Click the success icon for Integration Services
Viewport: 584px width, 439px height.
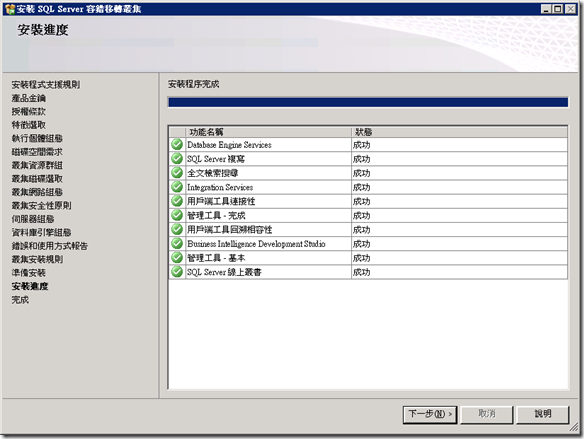pyautogui.click(x=177, y=187)
